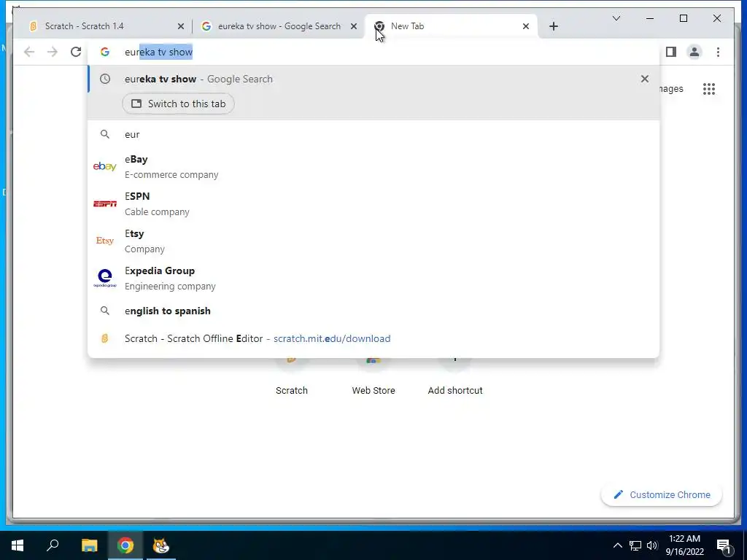Select the 'eur' search suggestion
747x560 pixels.
(374, 134)
